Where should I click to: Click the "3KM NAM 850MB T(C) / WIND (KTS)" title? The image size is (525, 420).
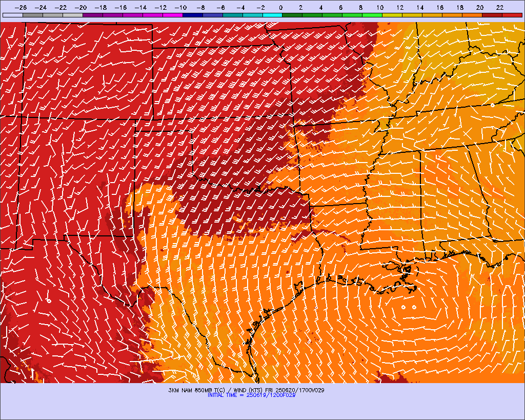(x=216, y=390)
